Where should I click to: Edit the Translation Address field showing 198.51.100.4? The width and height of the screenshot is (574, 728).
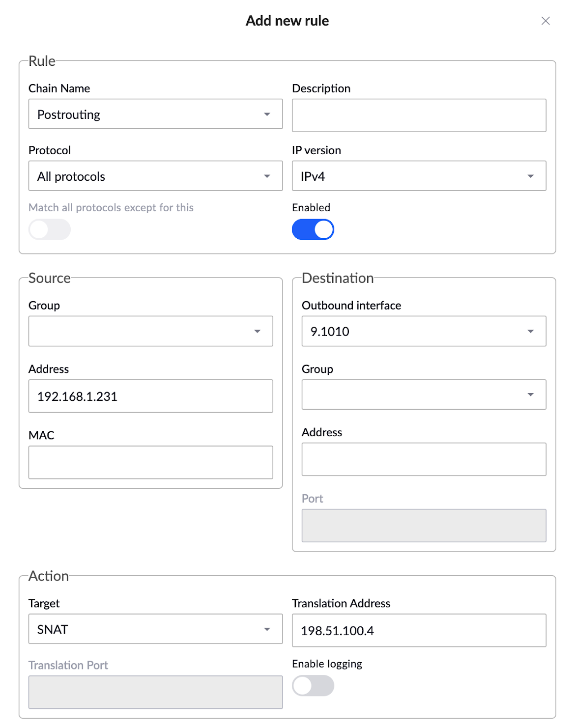[419, 631]
